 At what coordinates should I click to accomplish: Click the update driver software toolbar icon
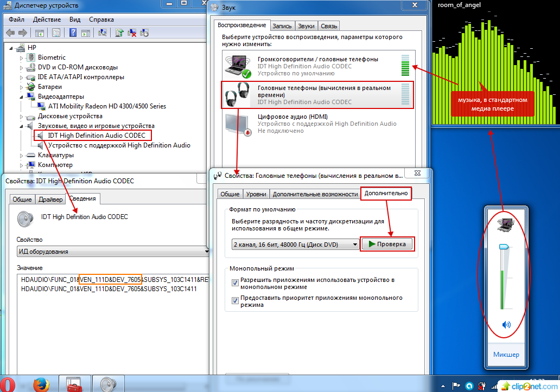pos(119,33)
